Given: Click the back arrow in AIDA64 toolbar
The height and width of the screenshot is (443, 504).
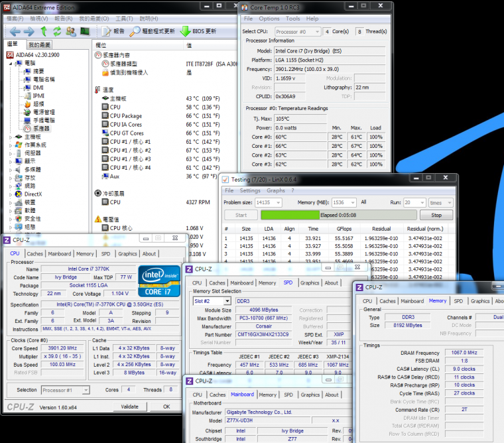Looking at the screenshot, I should tap(14, 31).
